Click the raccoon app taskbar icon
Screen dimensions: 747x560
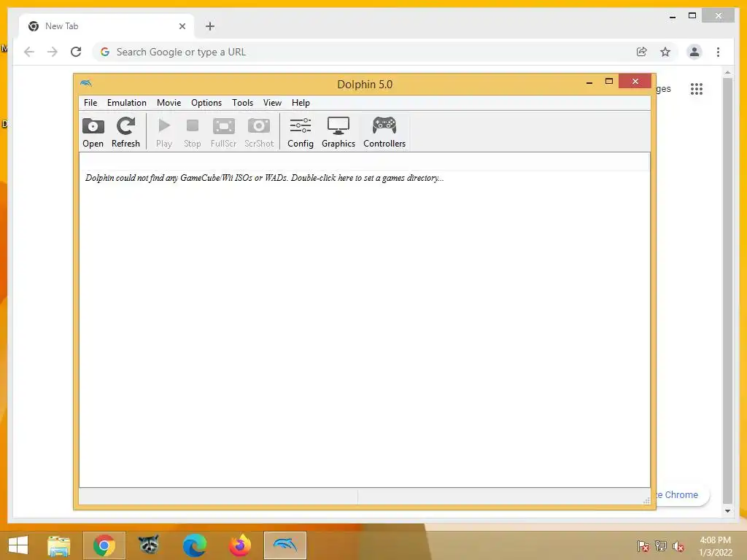tap(149, 545)
